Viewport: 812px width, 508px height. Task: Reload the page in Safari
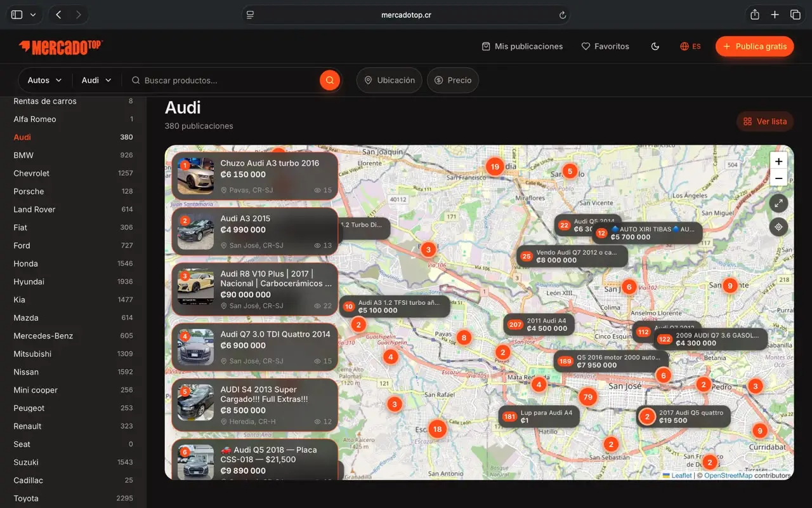(562, 15)
